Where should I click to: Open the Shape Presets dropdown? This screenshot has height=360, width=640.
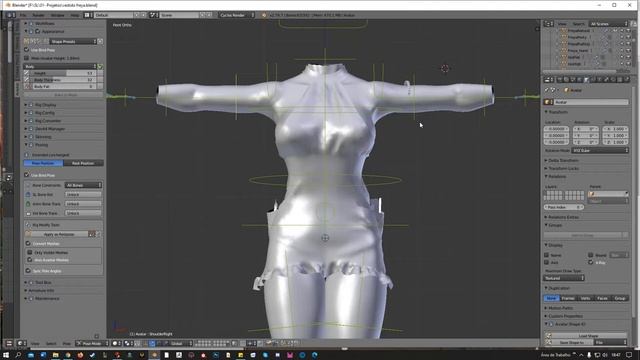click(73, 42)
